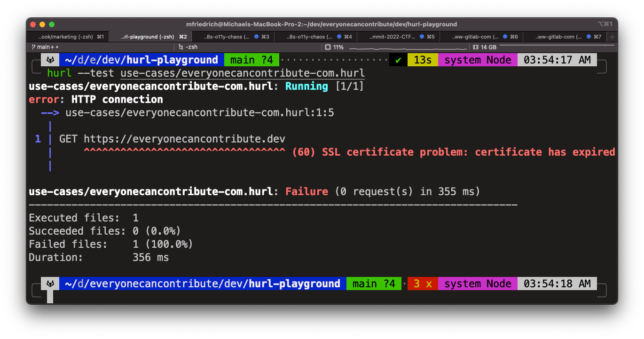Screen dimensions: 644x339
Task: Open a new tab with the plus button
Action: (612, 36)
